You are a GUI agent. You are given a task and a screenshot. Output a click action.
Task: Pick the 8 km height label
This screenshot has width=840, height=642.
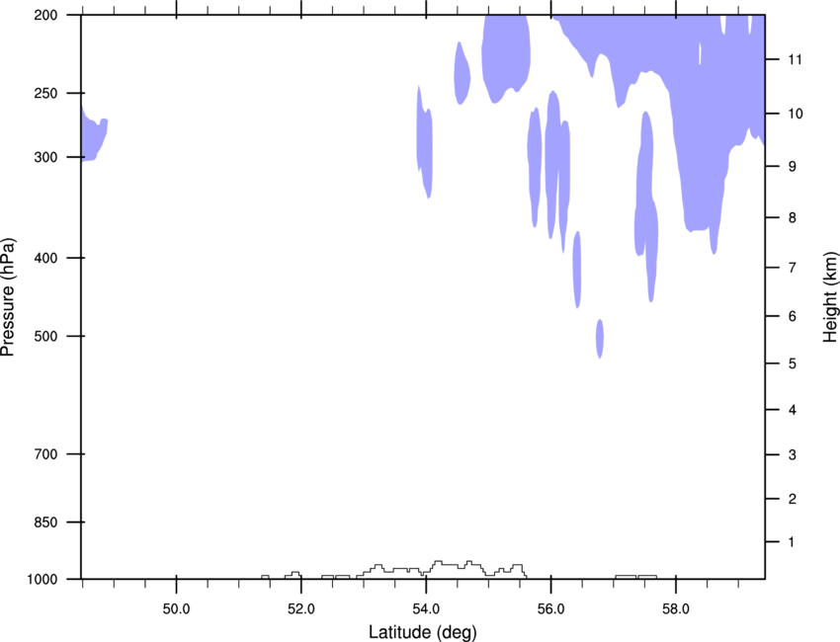point(793,218)
